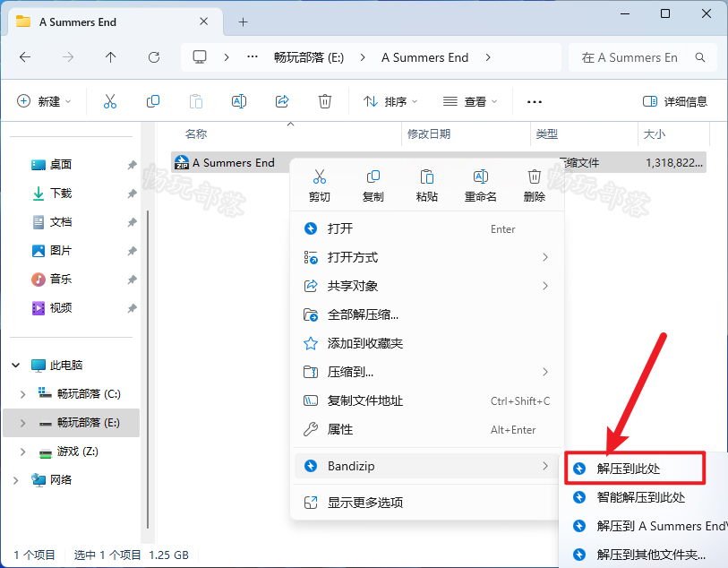This screenshot has width=728, height=568.
Task: Click the Delete trash icon in the toolbar
Action: point(324,101)
